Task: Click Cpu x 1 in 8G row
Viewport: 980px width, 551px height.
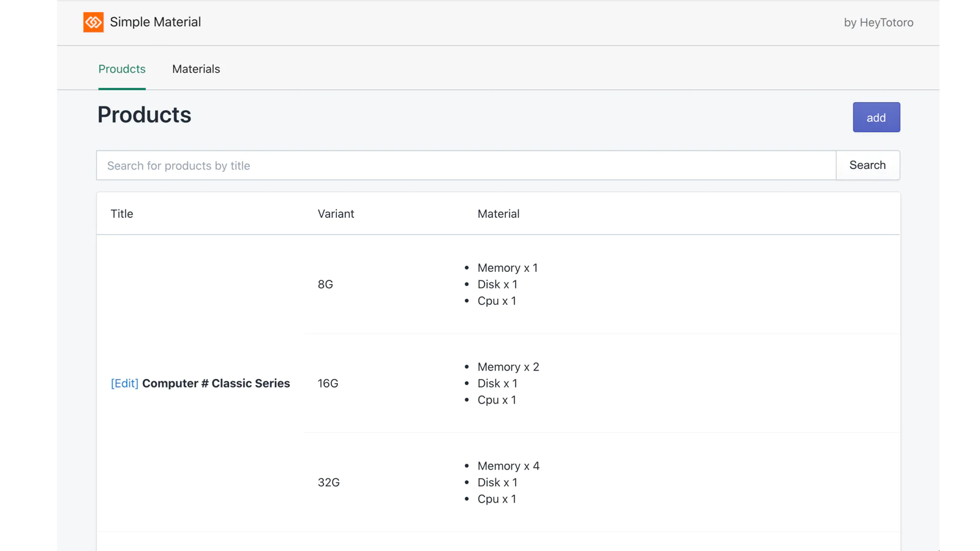Action: coord(497,301)
